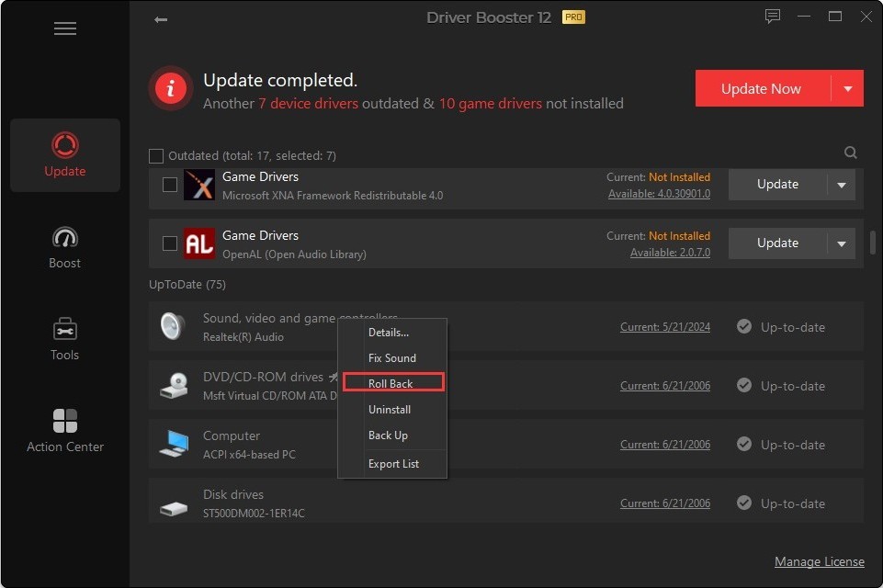Screen dimensions: 883x588
Task: Open the hamburger menu
Action: tap(64, 28)
